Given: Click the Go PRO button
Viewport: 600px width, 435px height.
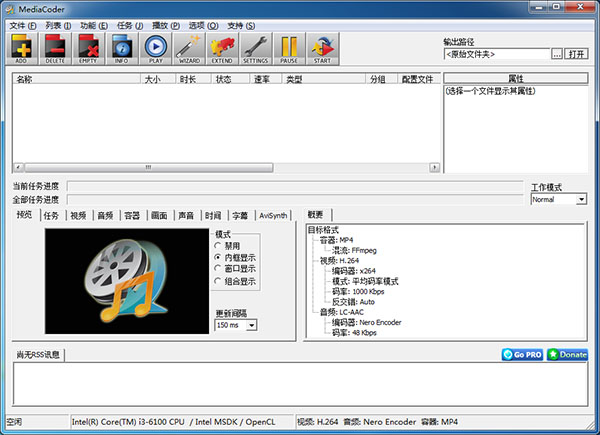Looking at the screenshot, I should pyautogui.click(x=521, y=354).
